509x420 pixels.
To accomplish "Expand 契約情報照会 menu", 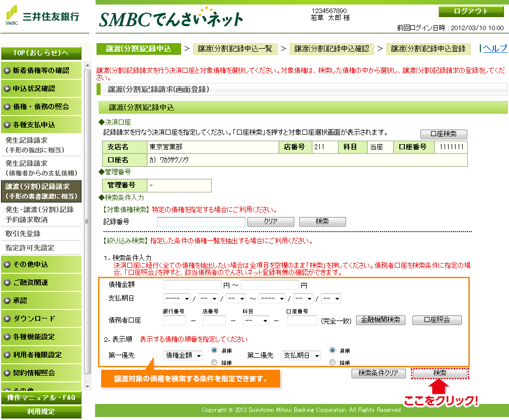I will coord(41,373).
